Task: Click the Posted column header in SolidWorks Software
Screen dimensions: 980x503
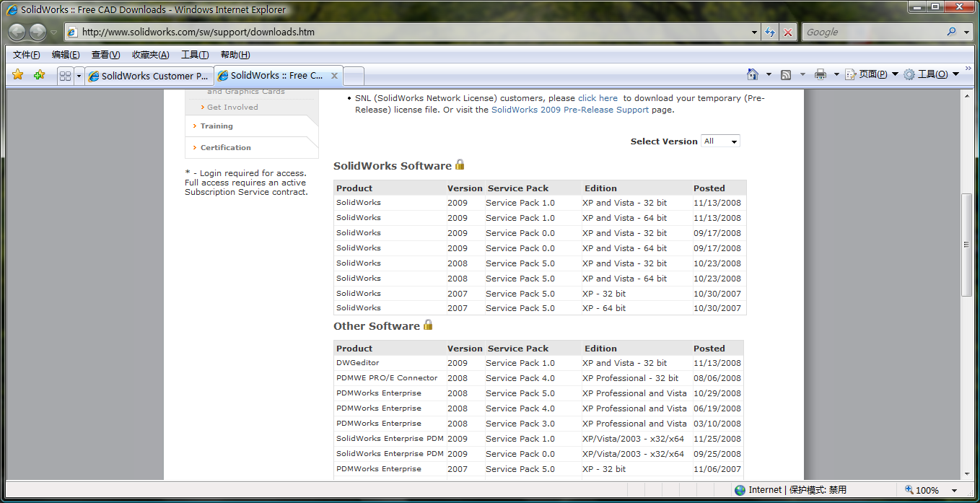Action: pos(709,188)
